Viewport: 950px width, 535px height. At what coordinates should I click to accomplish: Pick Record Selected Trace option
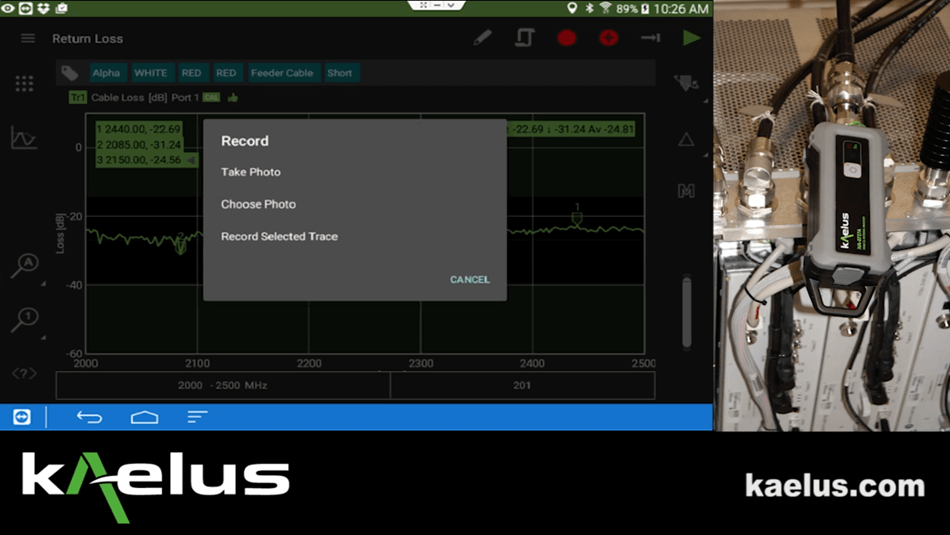279,237
